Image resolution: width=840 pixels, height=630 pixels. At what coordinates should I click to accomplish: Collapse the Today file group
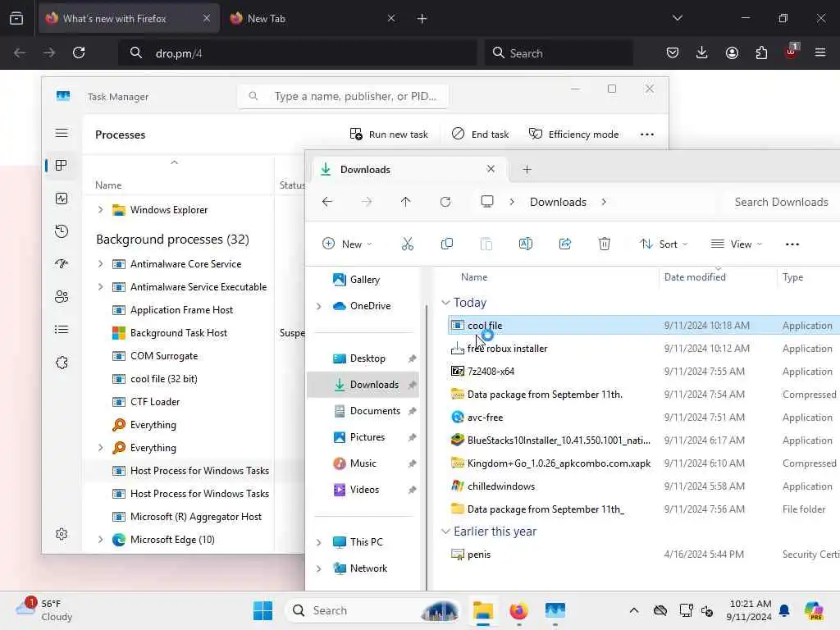pyautogui.click(x=445, y=303)
